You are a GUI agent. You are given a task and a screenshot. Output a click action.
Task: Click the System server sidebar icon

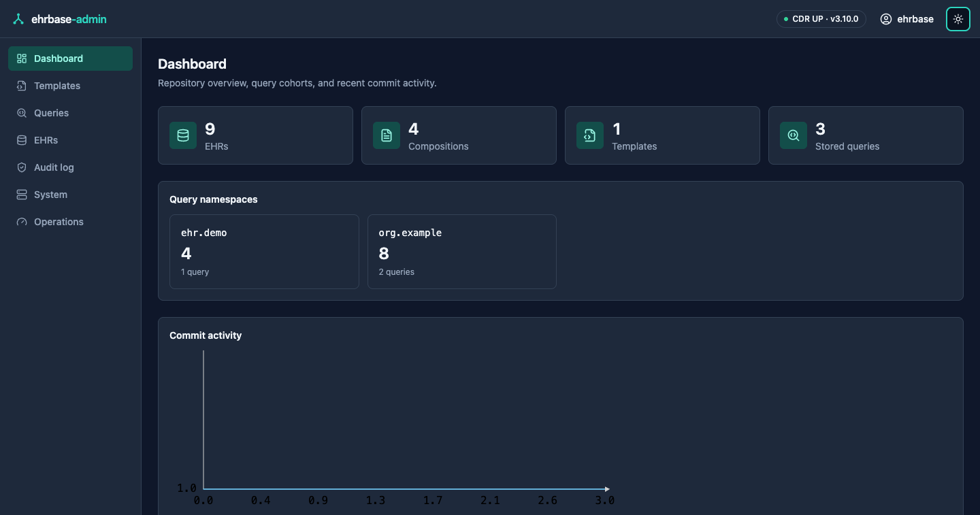[22, 195]
